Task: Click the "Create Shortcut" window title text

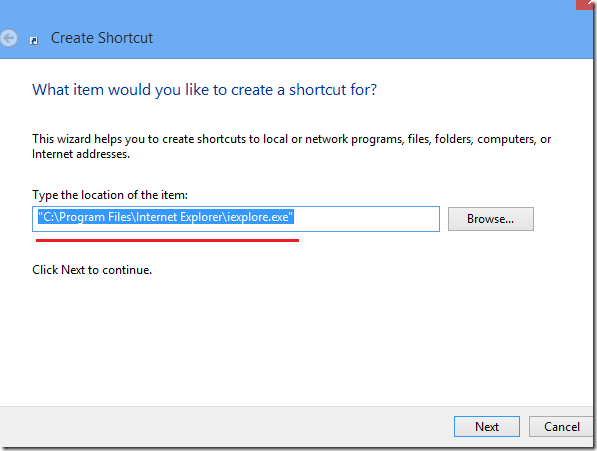Action: coord(102,38)
